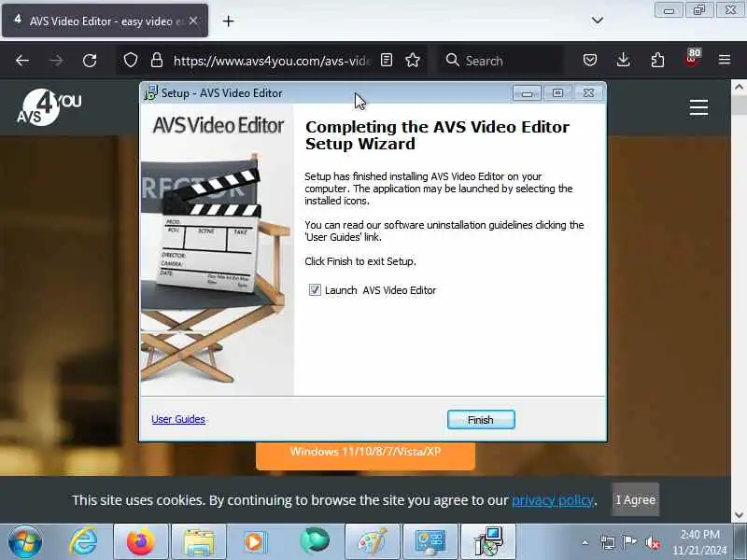This screenshot has height=560, width=747.
Task: Click the control panel monitor taskbar icon
Action: (x=430, y=542)
